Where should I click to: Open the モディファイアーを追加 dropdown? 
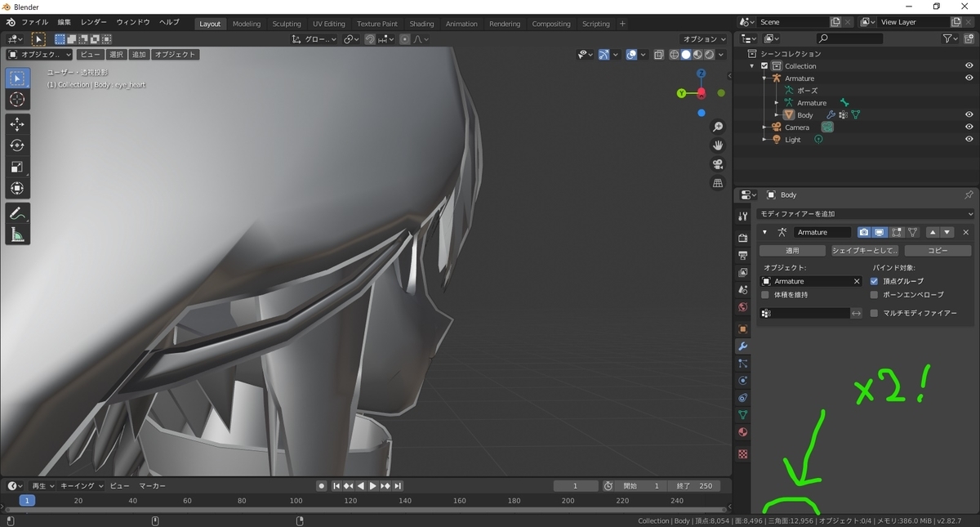click(865, 213)
